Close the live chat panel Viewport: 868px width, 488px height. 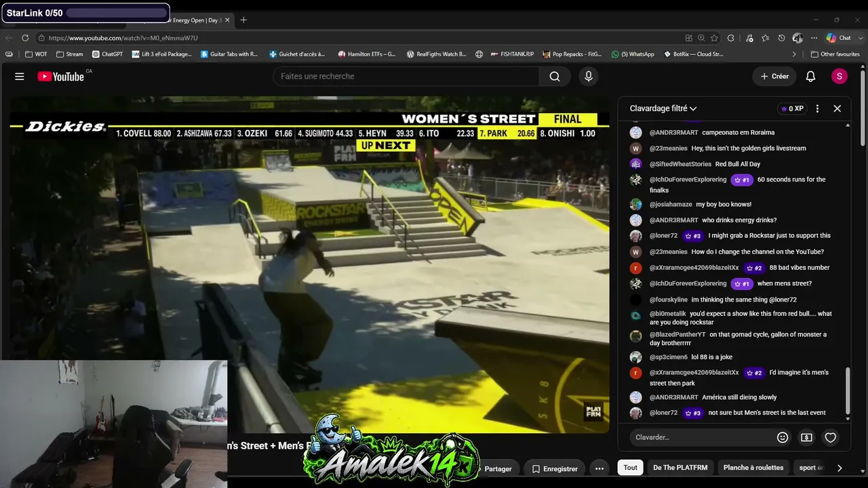[837, 108]
